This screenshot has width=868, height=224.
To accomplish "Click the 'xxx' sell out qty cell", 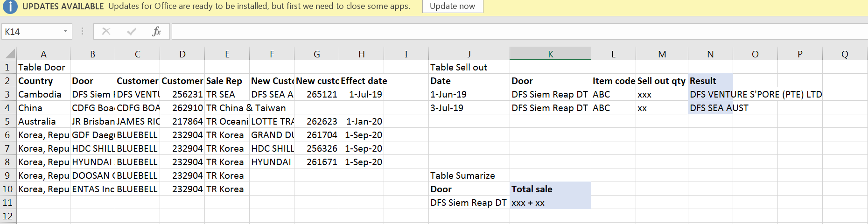I will 662,94.
